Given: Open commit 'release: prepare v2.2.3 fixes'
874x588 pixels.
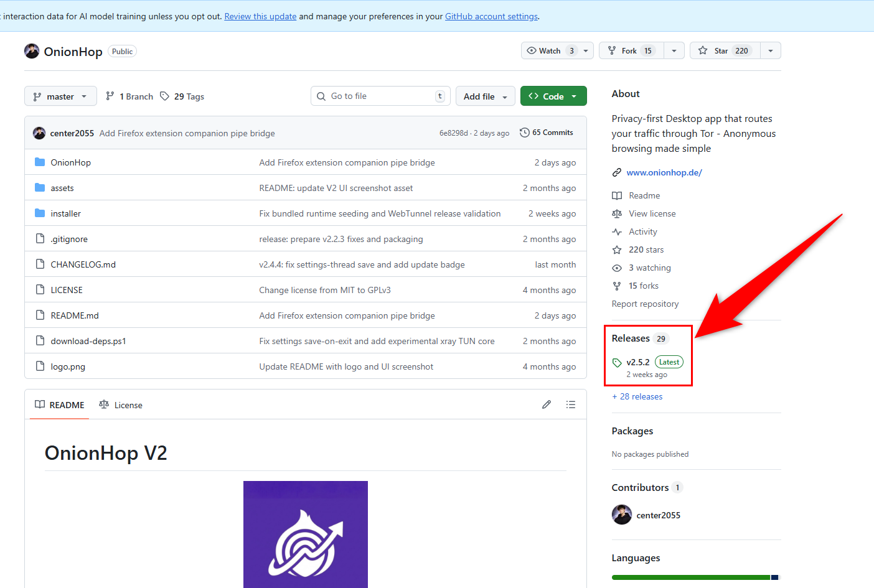Looking at the screenshot, I should coord(341,239).
